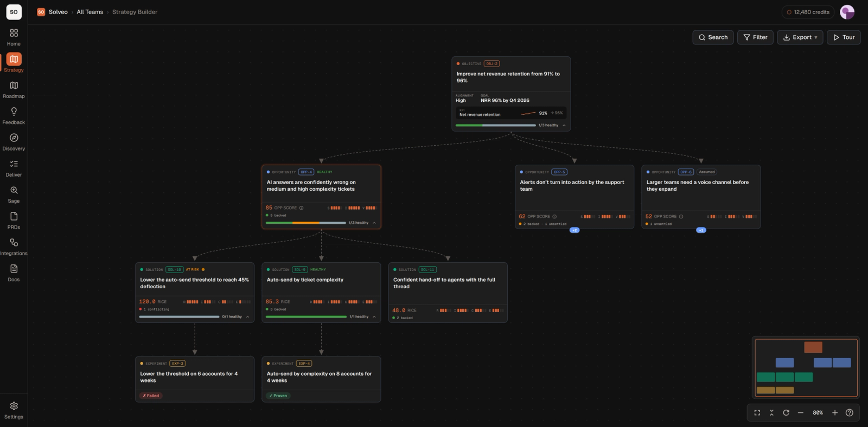Image resolution: width=868 pixels, height=427 pixels.
Task: Click the AT RISK label on SOL-10
Action: tap(193, 269)
